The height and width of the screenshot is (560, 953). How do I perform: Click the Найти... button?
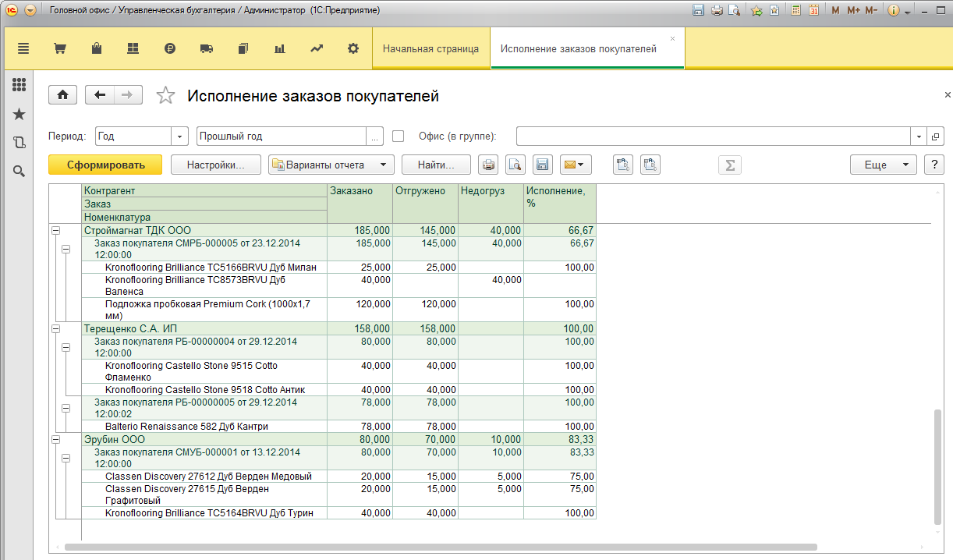coord(436,165)
